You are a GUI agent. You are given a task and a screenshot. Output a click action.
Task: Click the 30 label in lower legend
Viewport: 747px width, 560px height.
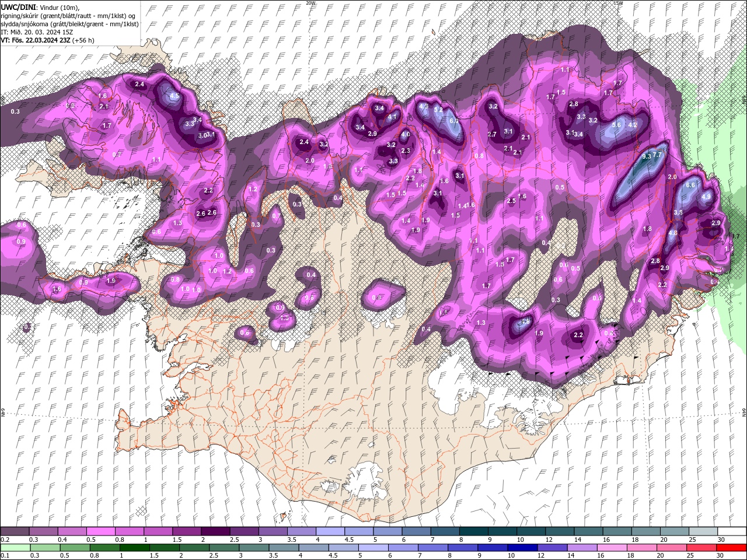(x=721, y=555)
